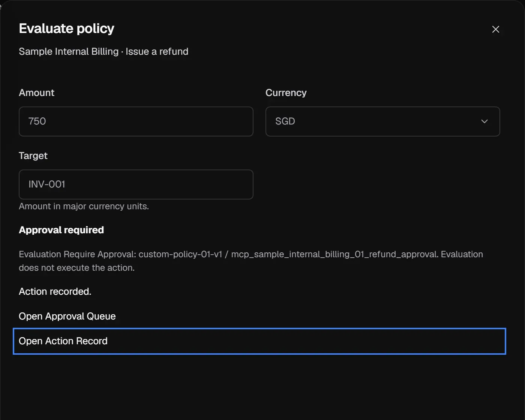Image resolution: width=525 pixels, height=420 pixels.
Task: Click the 'Target' field label
Action: 33,156
